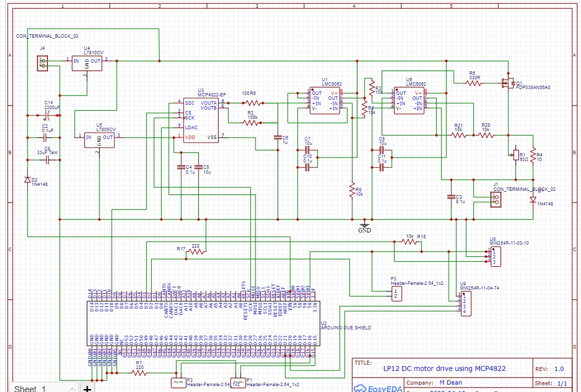Screen dimensions: 581x392
Task: Select the C11 0.1u capacitor symbol
Action: click(x=382, y=167)
